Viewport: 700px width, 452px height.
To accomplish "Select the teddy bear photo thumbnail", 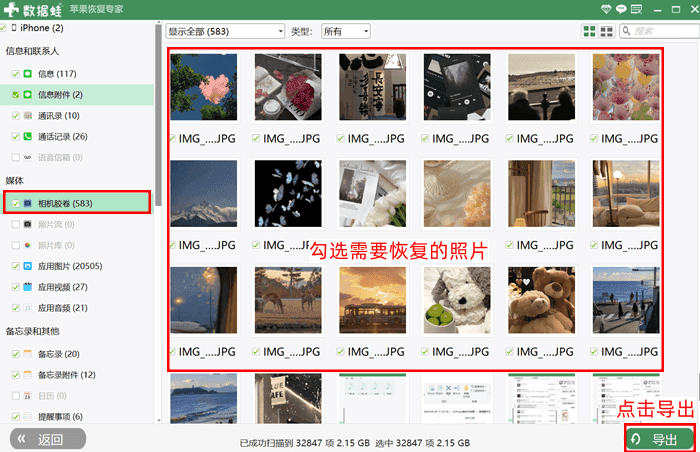I will [541, 301].
